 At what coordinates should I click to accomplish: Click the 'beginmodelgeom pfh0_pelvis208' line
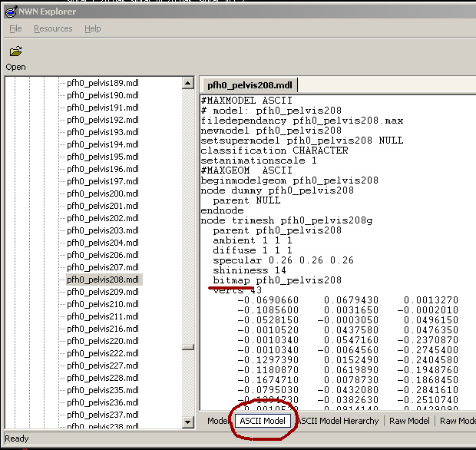coord(289,180)
